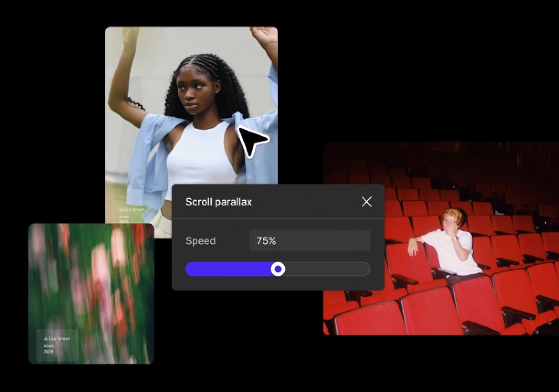Click the X icon in the dialog corner
The width and height of the screenshot is (559, 392).
point(366,201)
